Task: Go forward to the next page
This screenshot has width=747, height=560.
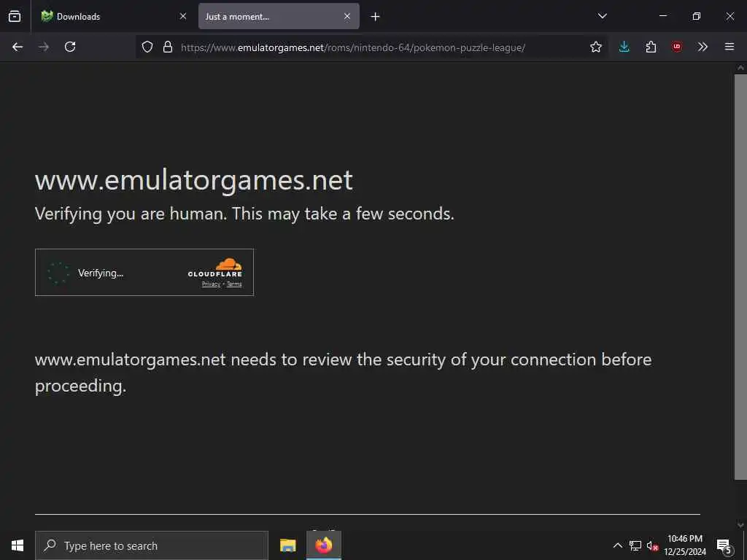Action: click(44, 47)
